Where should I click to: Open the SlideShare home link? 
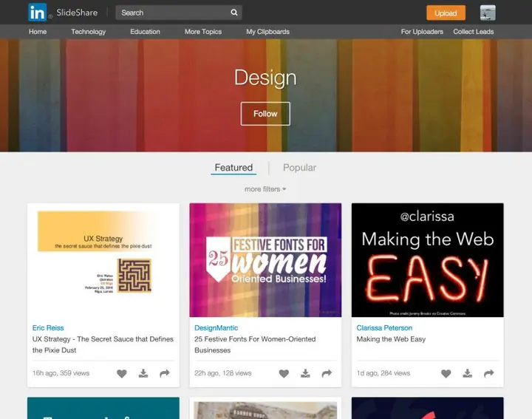tap(77, 13)
